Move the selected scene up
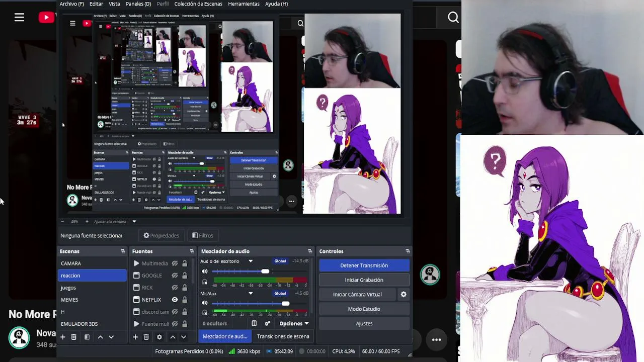 100,337
